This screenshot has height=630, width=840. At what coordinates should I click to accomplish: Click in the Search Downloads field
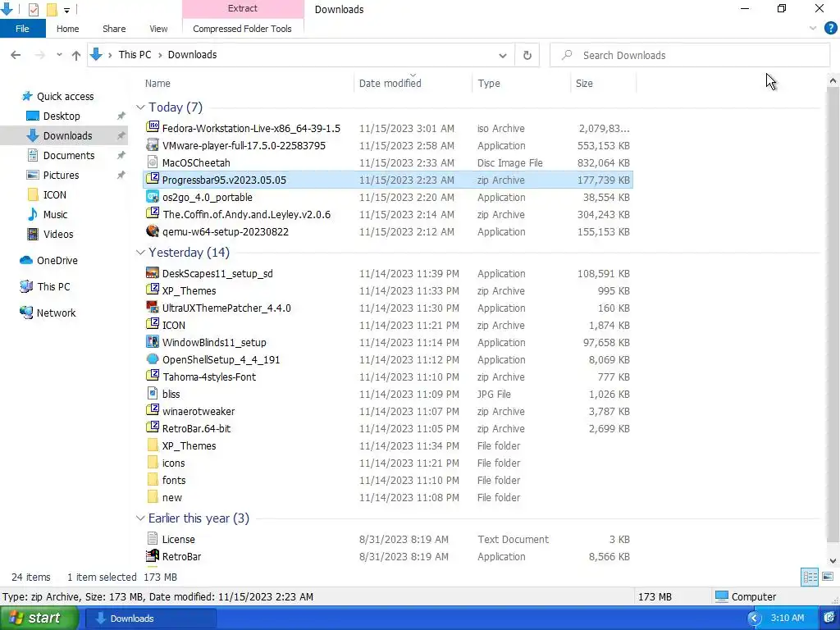[x=690, y=55]
